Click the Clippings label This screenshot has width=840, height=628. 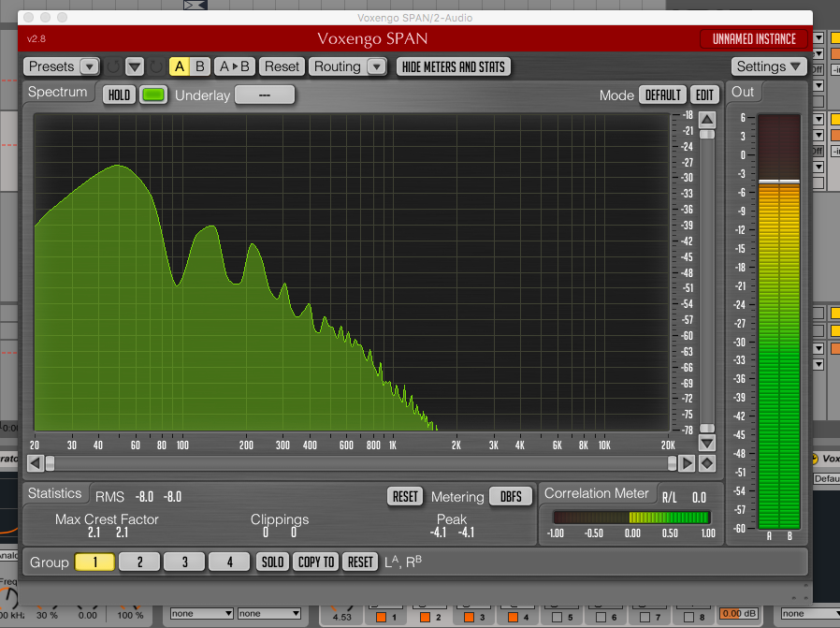(x=280, y=519)
